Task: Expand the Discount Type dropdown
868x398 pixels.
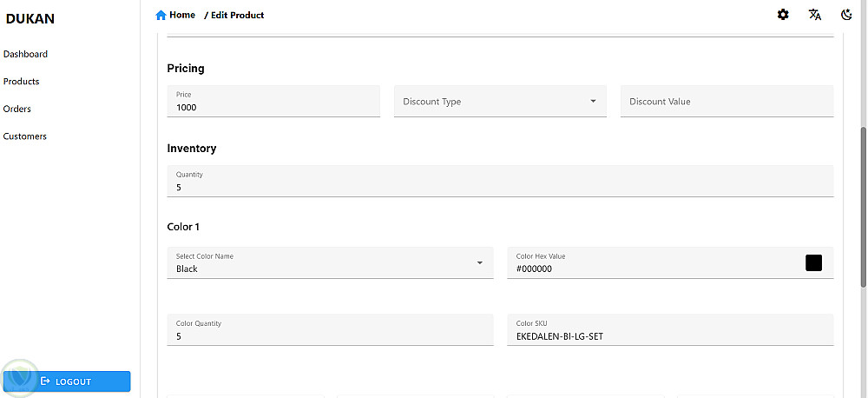Action: (593, 102)
